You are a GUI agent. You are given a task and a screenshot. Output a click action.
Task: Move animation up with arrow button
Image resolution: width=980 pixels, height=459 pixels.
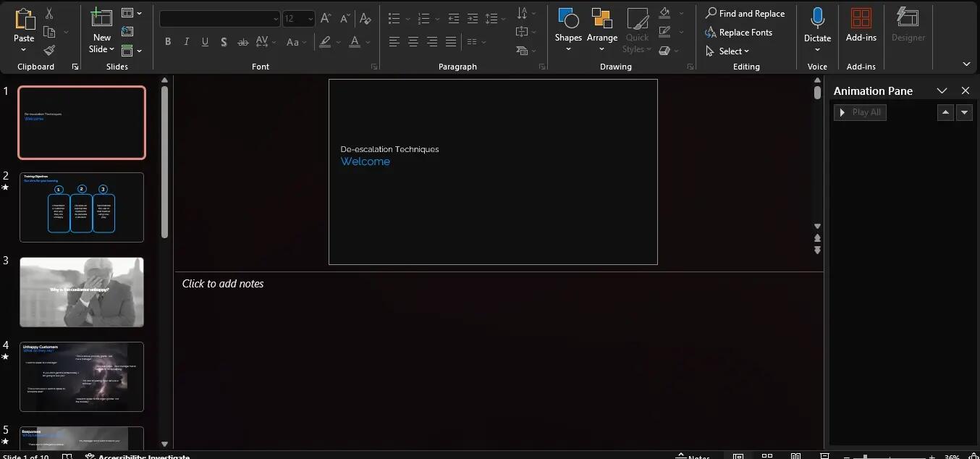[x=945, y=112]
